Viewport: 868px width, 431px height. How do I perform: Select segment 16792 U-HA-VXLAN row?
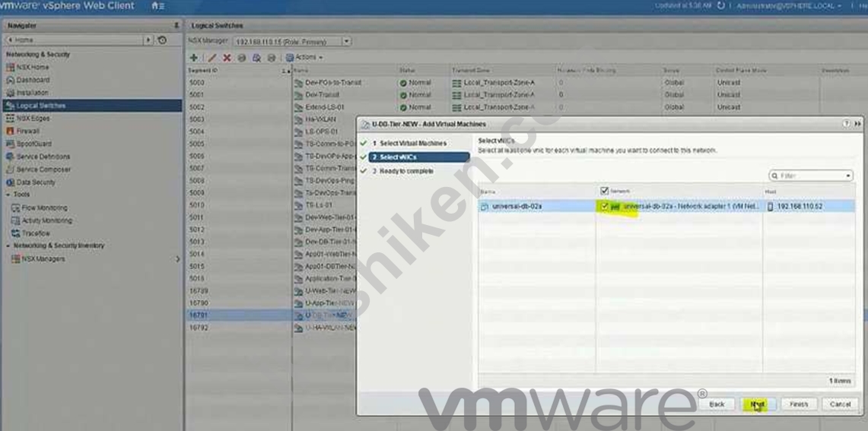click(x=271, y=328)
